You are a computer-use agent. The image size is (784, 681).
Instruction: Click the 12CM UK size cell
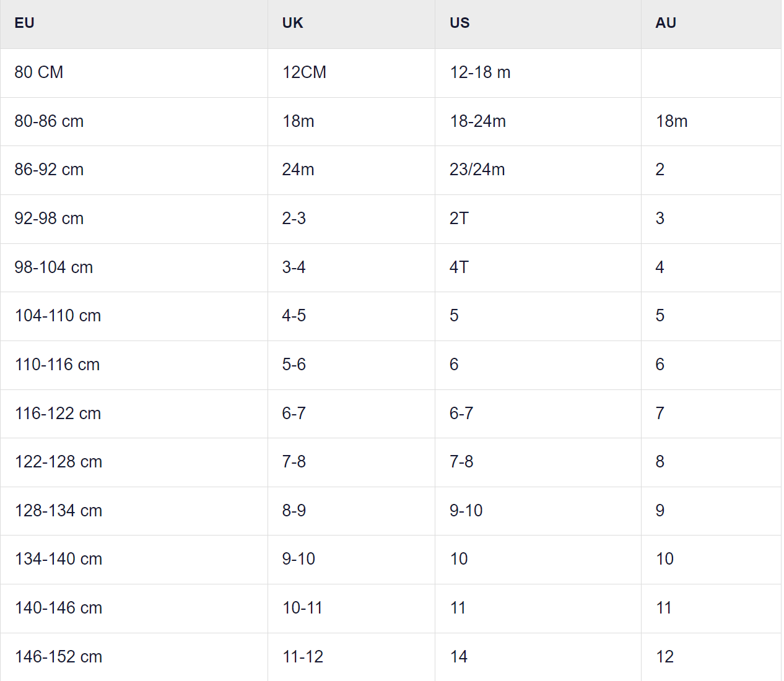click(x=304, y=72)
